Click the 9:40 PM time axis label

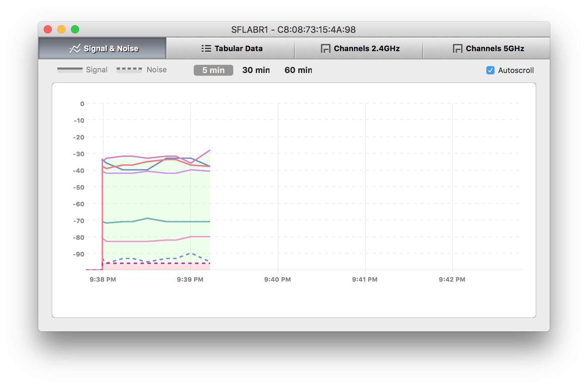tap(277, 279)
